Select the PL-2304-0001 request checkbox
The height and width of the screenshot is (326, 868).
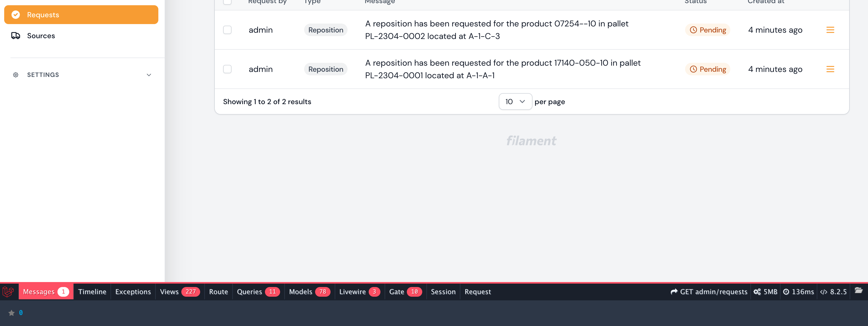click(227, 69)
